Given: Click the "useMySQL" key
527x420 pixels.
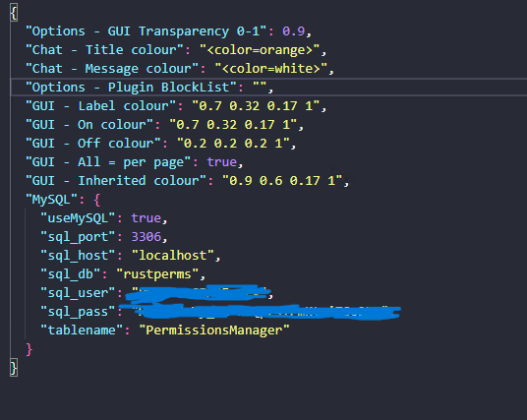Looking at the screenshot, I should (79, 218).
